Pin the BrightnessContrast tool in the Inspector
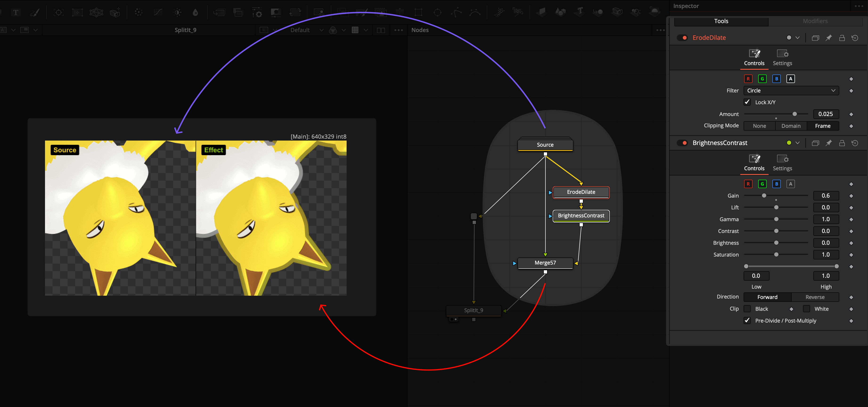This screenshot has width=868, height=407. tap(829, 143)
